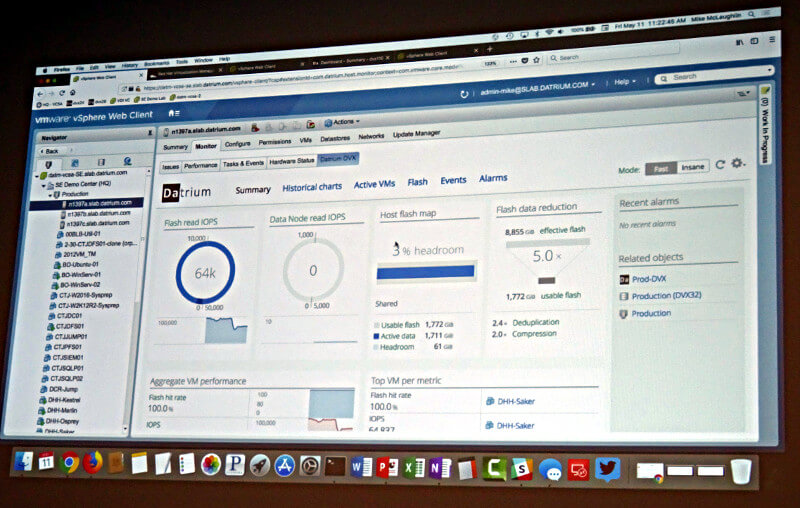800x508 pixels.
Task: Open the Tasks & Events sub-tab
Action: pyautogui.click(x=243, y=163)
